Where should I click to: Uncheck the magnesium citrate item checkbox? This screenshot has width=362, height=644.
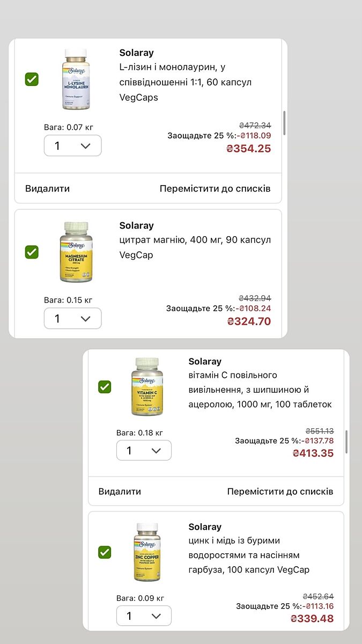point(32,252)
